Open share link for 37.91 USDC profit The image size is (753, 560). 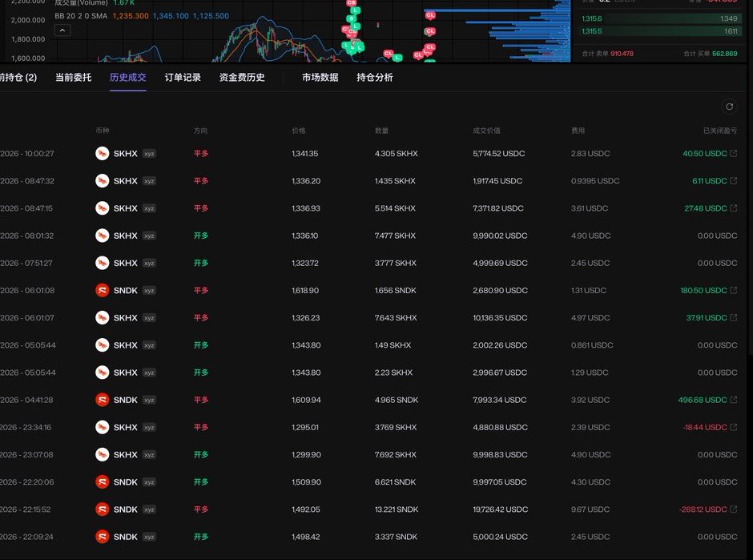coord(733,317)
